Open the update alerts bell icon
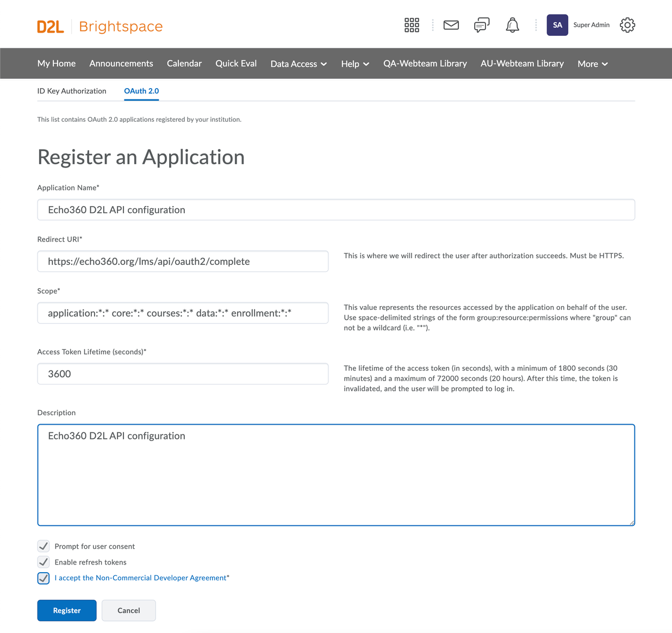The width and height of the screenshot is (672, 633). point(512,25)
